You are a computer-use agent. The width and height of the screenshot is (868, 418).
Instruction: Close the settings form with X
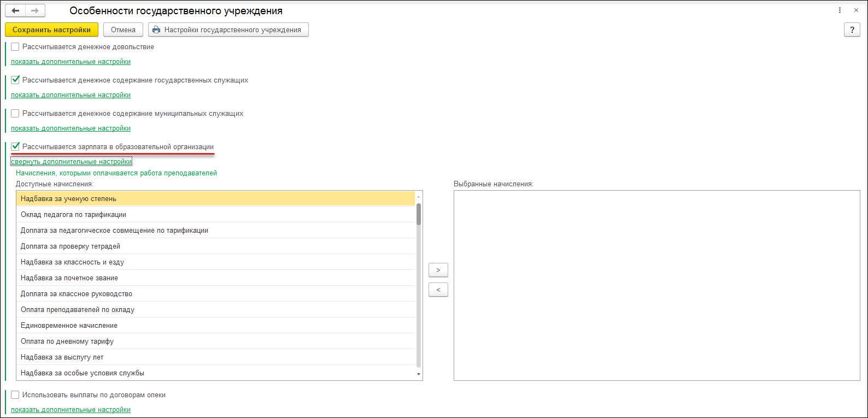(x=857, y=10)
